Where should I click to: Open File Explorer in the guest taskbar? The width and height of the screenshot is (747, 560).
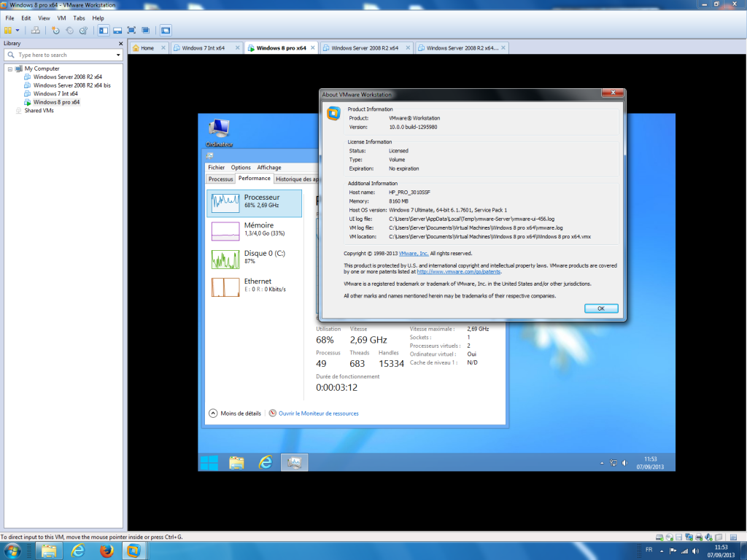(x=237, y=462)
